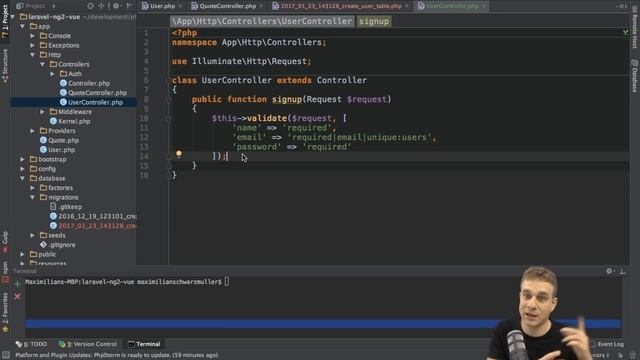640x360 pixels.
Task: Click the \App\Http\Controllers\UserController breadcrumb
Action: 262,21
